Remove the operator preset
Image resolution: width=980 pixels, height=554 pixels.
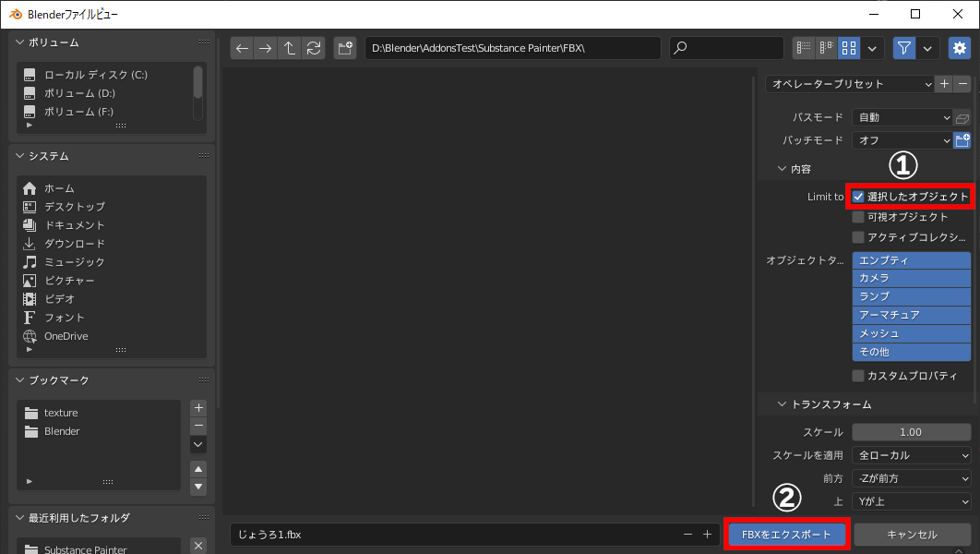(x=963, y=84)
